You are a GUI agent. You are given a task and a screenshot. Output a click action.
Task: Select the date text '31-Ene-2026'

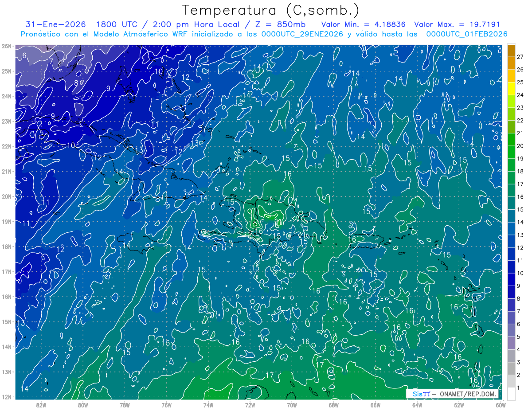pyautogui.click(x=56, y=24)
